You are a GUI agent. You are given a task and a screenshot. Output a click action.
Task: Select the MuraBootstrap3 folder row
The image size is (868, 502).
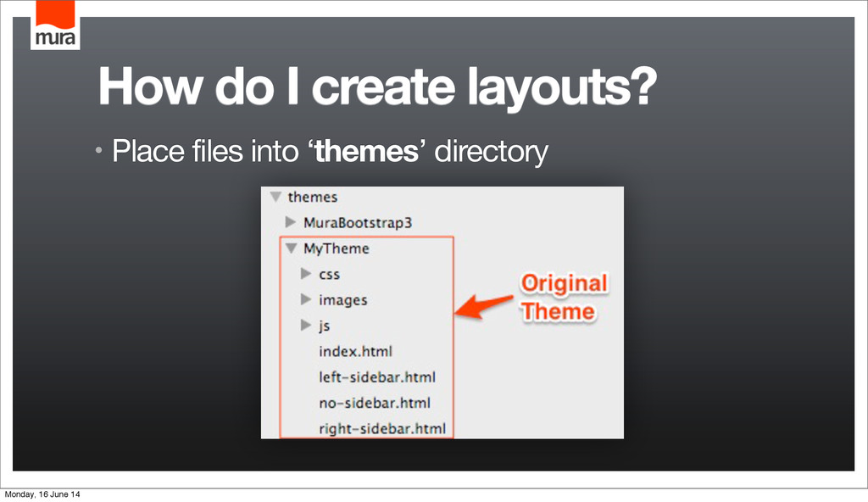[358, 223]
